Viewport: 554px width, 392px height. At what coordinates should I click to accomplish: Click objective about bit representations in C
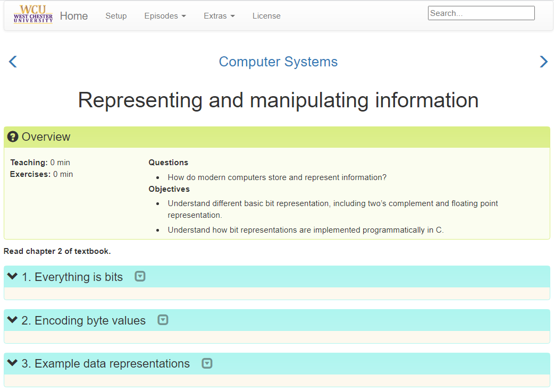pyautogui.click(x=306, y=230)
